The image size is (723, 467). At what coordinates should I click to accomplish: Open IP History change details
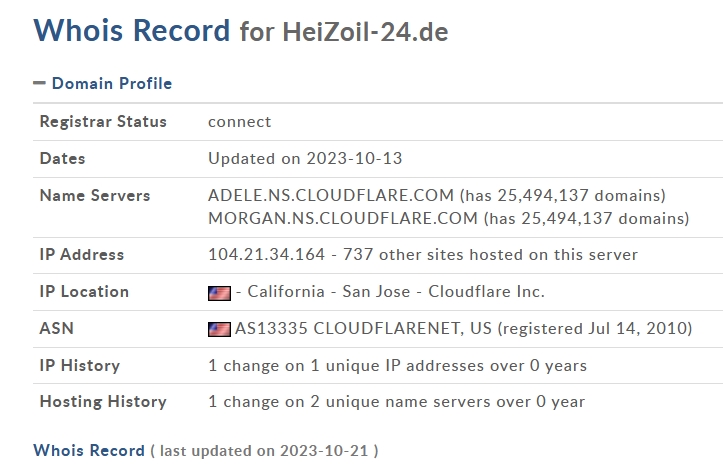(x=397, y=366)
